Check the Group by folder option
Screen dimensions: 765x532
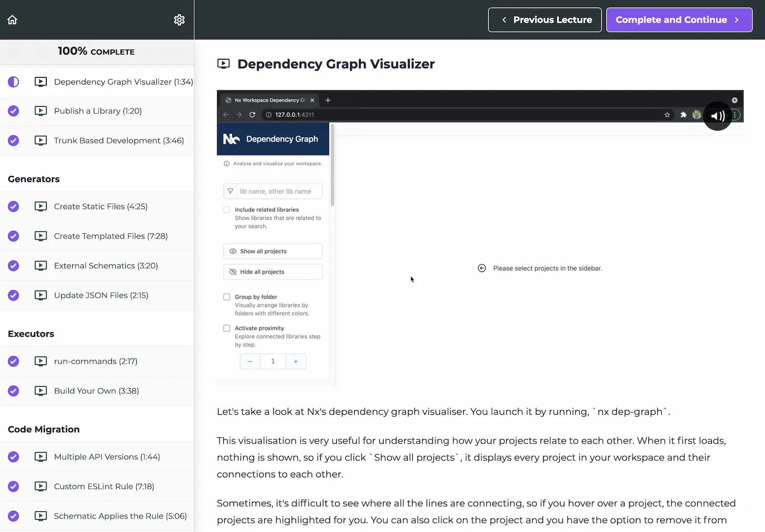[227, 297]
